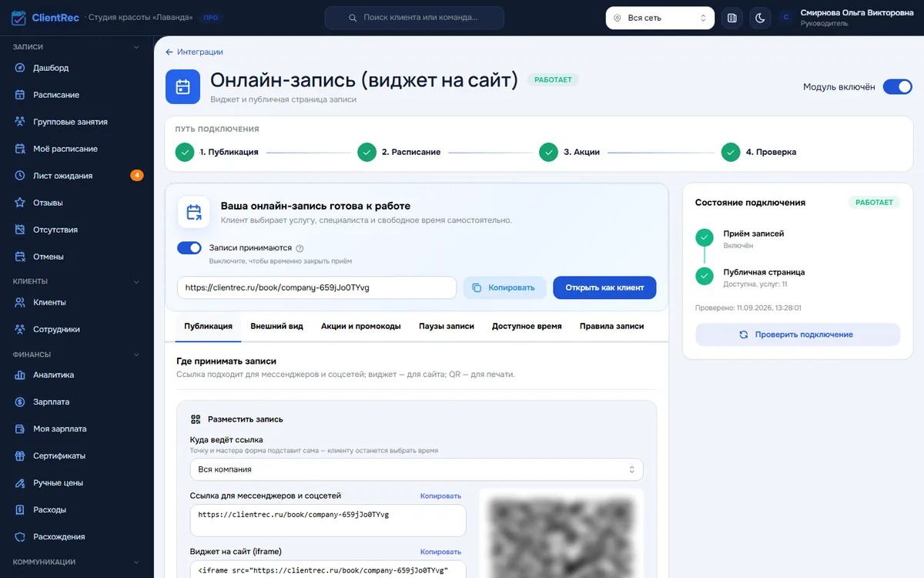This screenshot has height=578, width=924.
Task: Open the Вся компания dropdown
Action: click(417, 469)
